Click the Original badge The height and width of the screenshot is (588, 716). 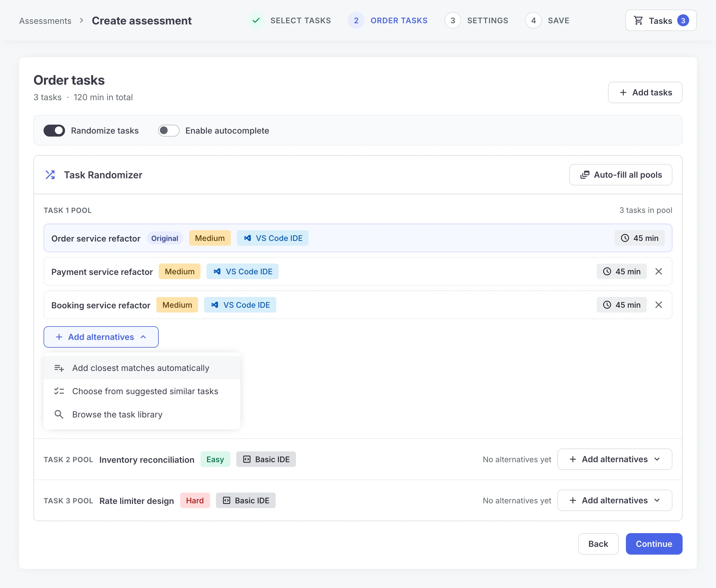165,238
